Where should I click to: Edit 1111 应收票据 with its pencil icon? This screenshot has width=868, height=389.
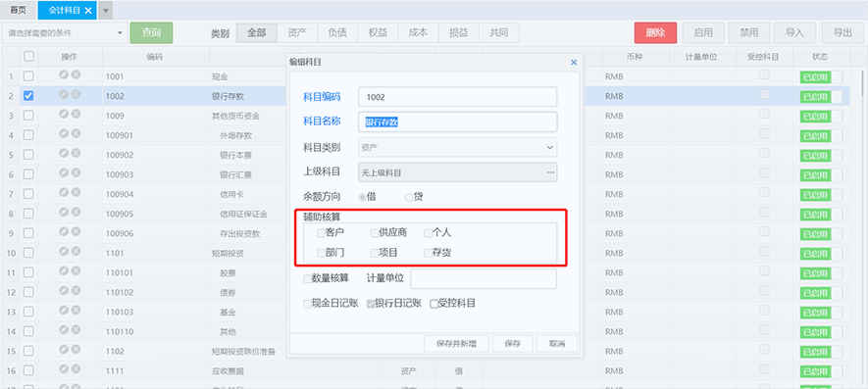64,369
